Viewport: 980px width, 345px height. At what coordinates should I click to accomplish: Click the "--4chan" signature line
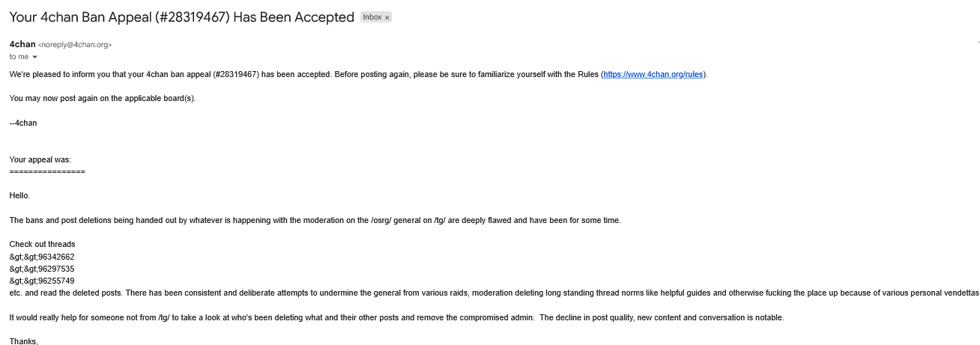pyautogui.click(x=23, y=123)
